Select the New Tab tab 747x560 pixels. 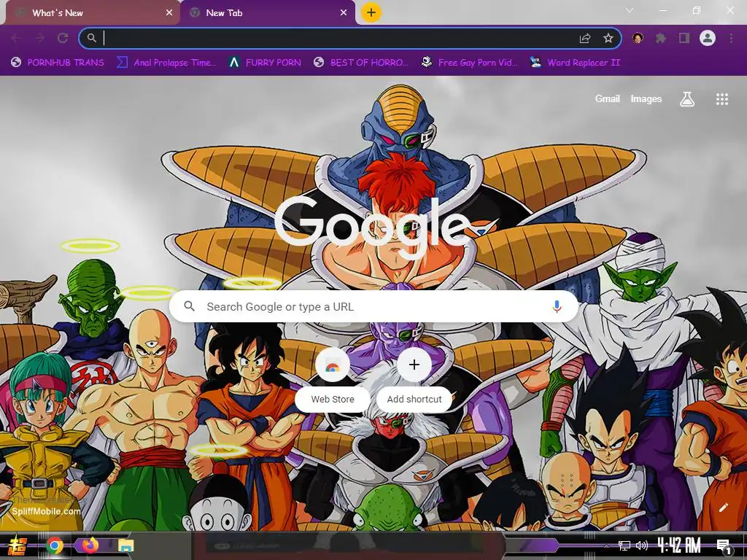click(267, 13)
